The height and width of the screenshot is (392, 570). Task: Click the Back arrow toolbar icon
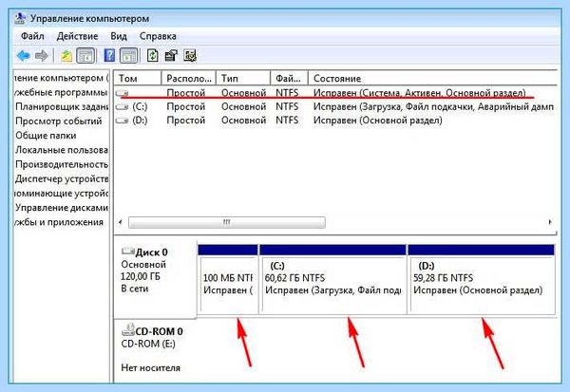pyautogui.click(x=24, y=56)
